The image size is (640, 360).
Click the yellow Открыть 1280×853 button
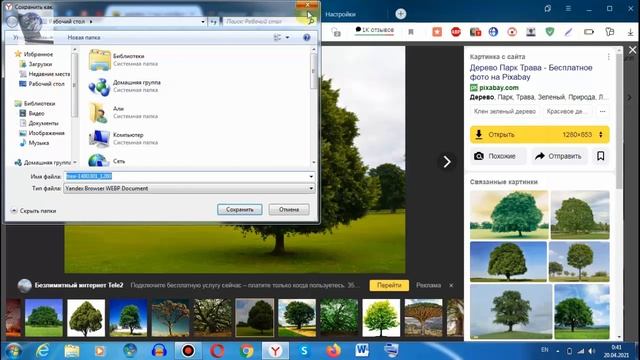[539, 134]
